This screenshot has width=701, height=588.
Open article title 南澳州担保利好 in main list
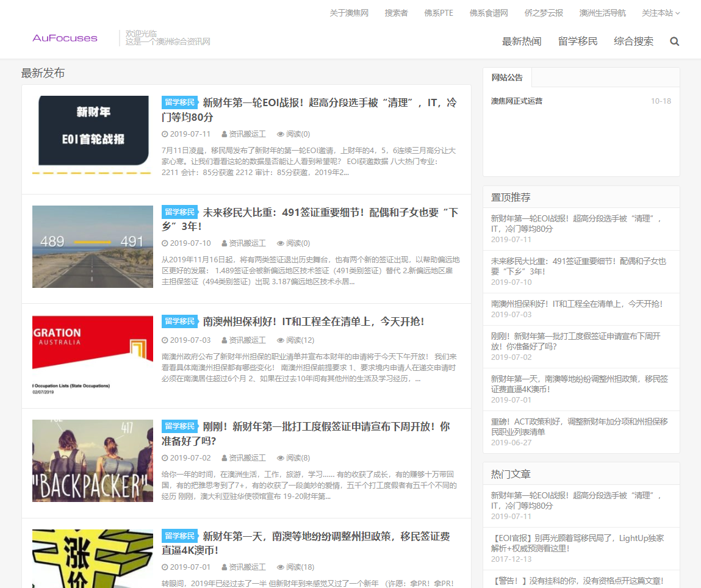pos(314,321)
